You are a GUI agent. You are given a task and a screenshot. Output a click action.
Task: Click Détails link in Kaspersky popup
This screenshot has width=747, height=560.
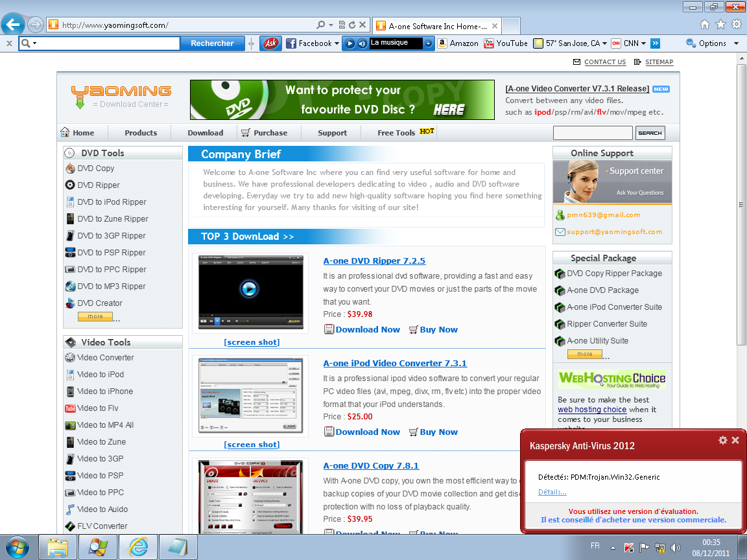(552, 492)
